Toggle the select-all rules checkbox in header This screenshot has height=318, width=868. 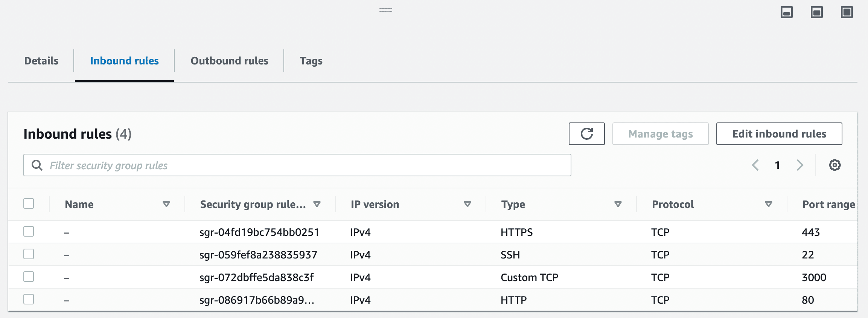coord(29,204)
